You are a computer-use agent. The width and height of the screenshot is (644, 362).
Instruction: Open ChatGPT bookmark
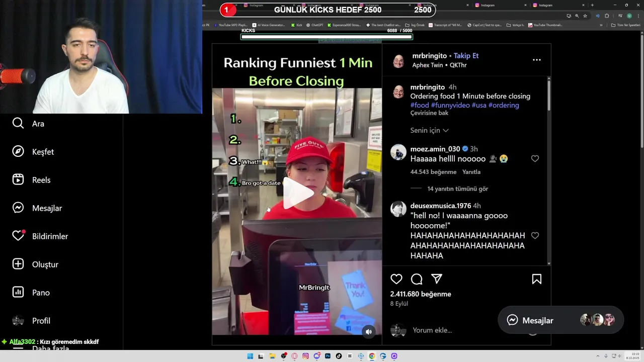point(315,25)
